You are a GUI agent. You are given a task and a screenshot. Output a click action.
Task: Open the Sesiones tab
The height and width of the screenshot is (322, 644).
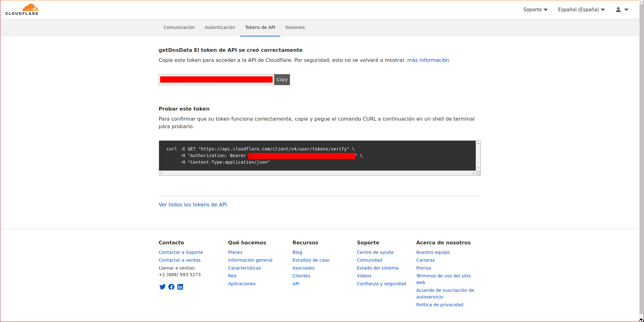tap(295, 28)
